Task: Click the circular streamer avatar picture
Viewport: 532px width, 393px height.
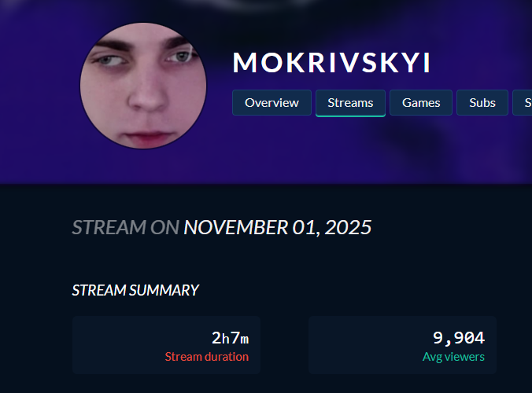Action: (143, 86)
